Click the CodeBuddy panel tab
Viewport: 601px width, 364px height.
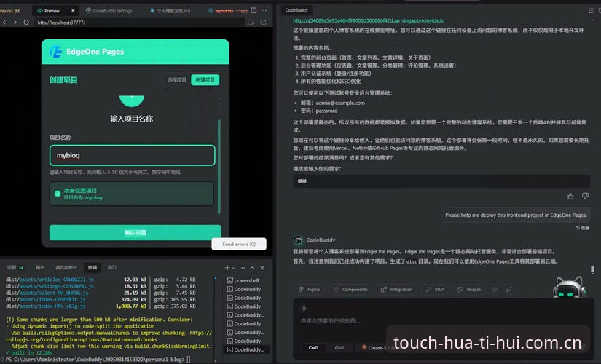(296, 10)
